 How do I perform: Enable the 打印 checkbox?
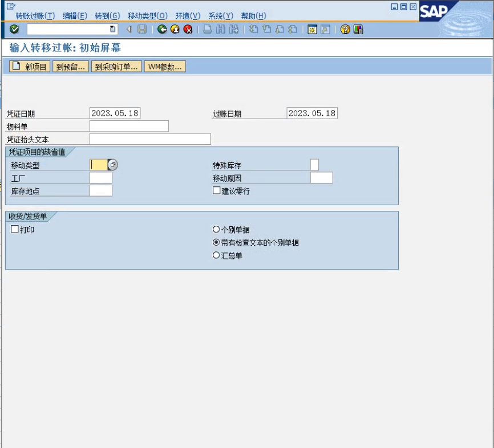point(15,229)
